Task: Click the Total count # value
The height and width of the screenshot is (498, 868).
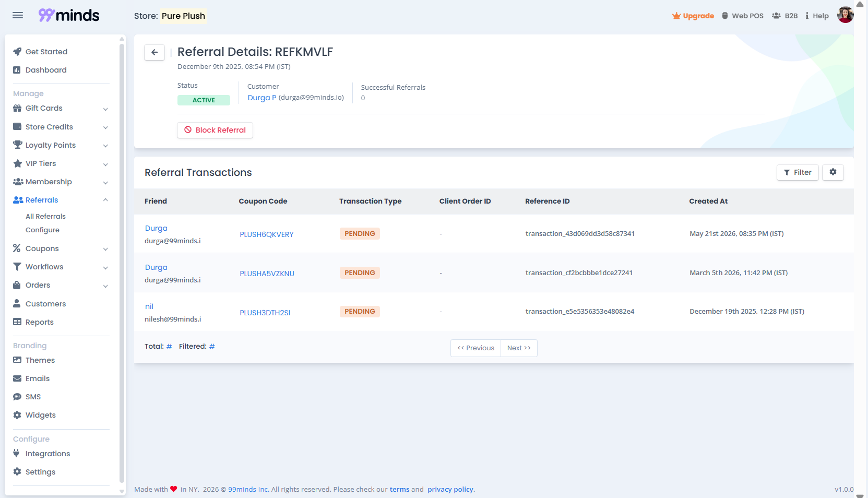Action: (169, 347)
